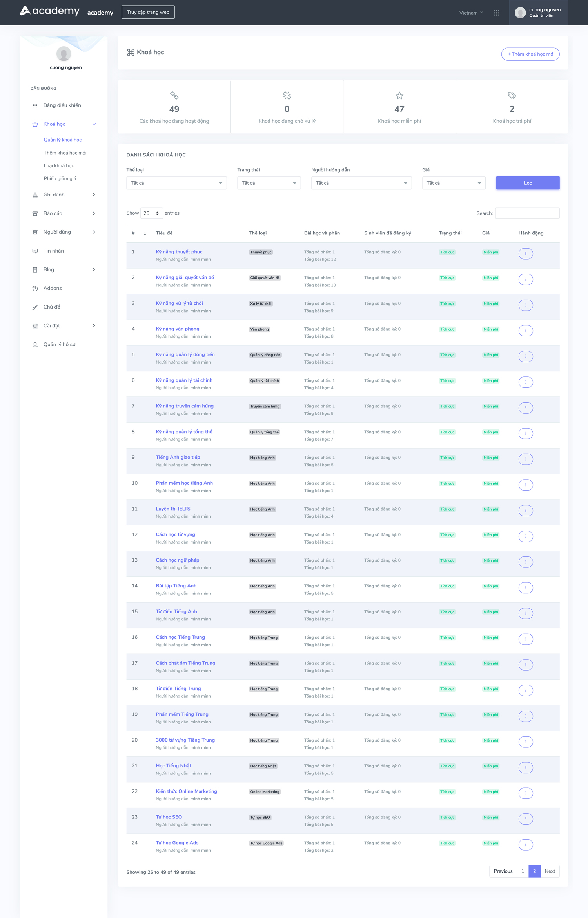The width and height of the screenshot is (588, 918).
Task: Open actions menu for Học Tiếng Nhật
Action: click(x=526, y=767)
